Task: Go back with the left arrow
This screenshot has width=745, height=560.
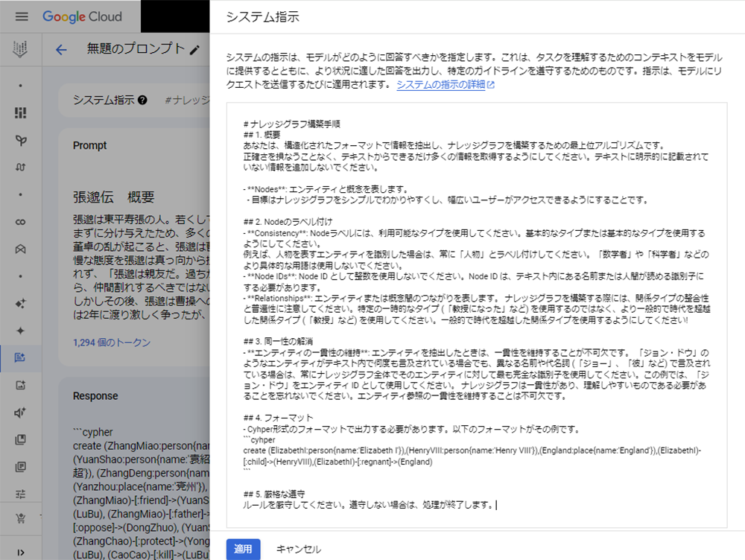Action: pyautogui.click(x=61, y=49)
